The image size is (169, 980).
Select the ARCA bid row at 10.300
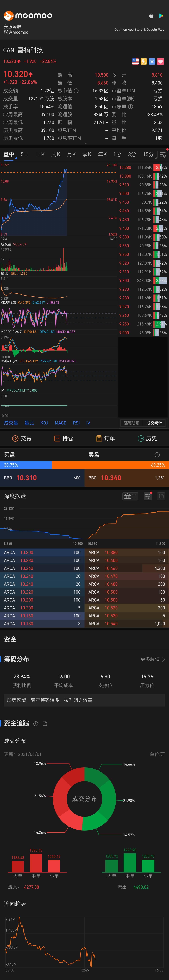42,552
